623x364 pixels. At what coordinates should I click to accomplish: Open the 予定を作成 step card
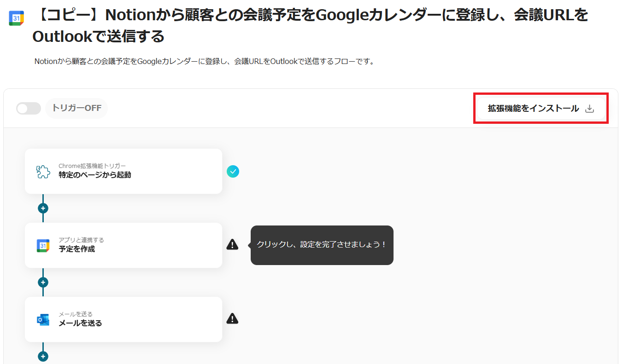(x=123, y=245)
